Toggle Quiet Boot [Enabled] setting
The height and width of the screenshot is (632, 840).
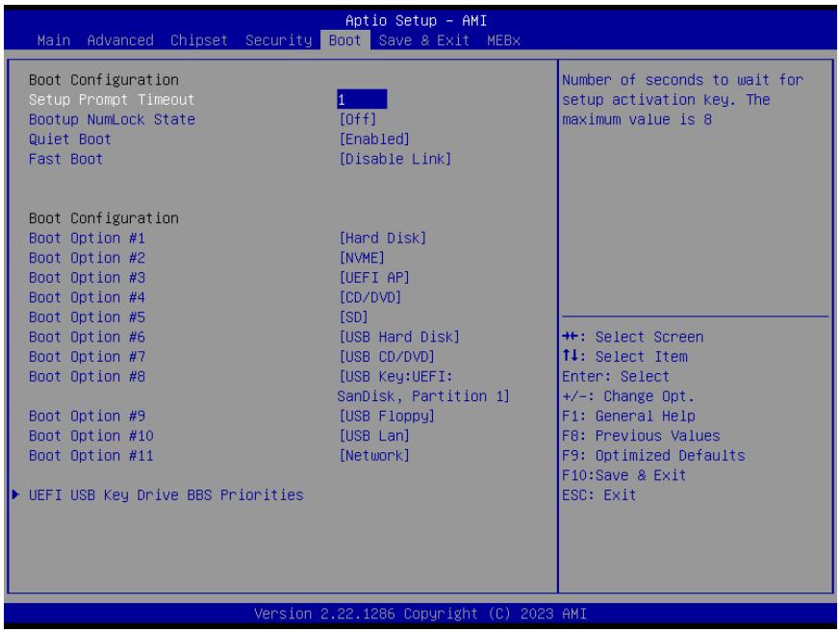374,139
